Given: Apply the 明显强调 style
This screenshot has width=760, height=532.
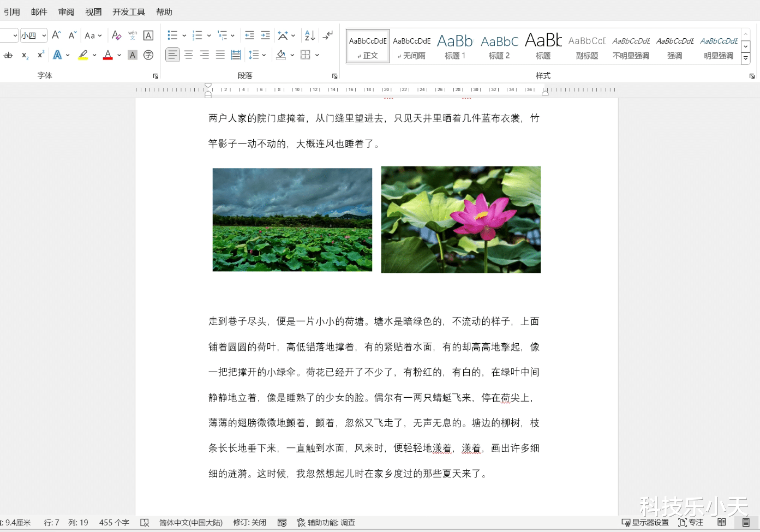Looking at the screenshot, I should pos(719,46).
